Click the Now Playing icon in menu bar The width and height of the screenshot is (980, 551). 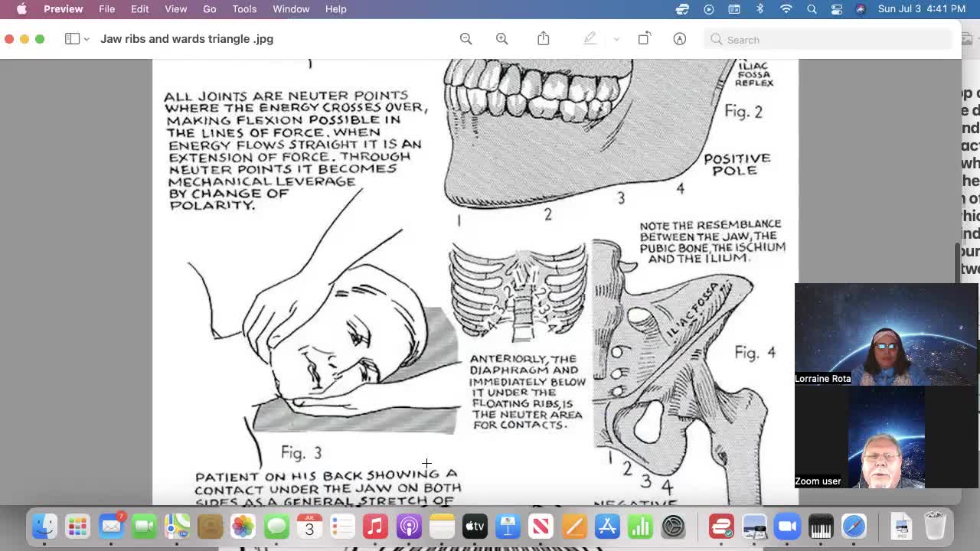(709, 9)
